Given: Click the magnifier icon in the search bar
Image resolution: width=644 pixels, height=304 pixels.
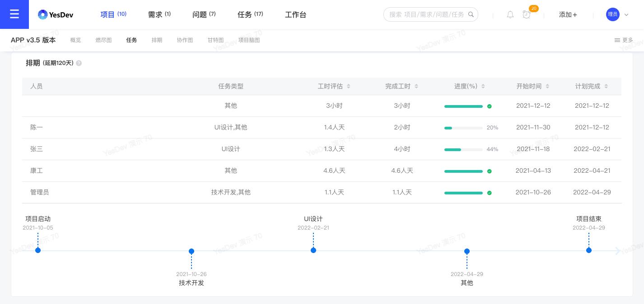Looking at the screenshot, I should point(471,14).
